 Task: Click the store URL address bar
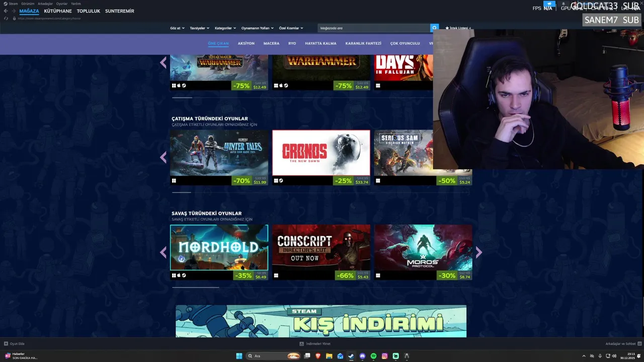(49, 19)
